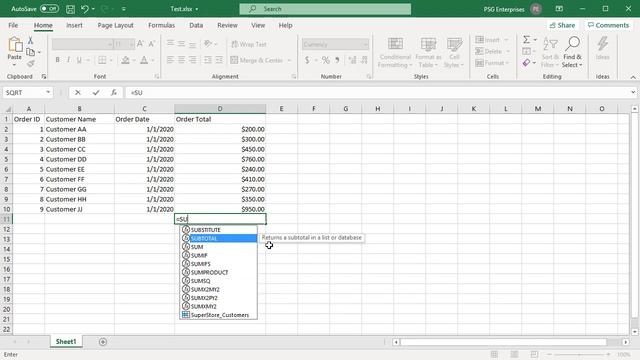The width and height of the screenshot is (640, 360).
Task: Click the AutoSum sigma icon
Action: 527,40
